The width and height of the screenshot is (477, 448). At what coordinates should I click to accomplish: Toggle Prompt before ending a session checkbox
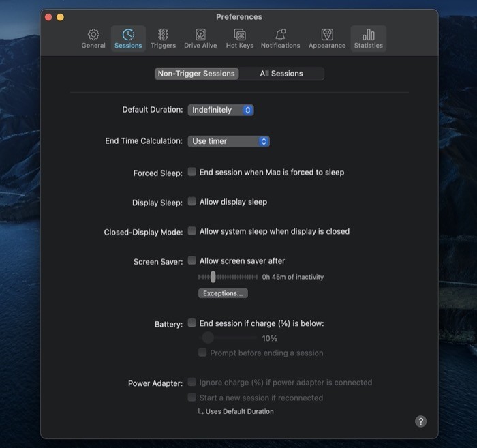(x=202, y=352)
